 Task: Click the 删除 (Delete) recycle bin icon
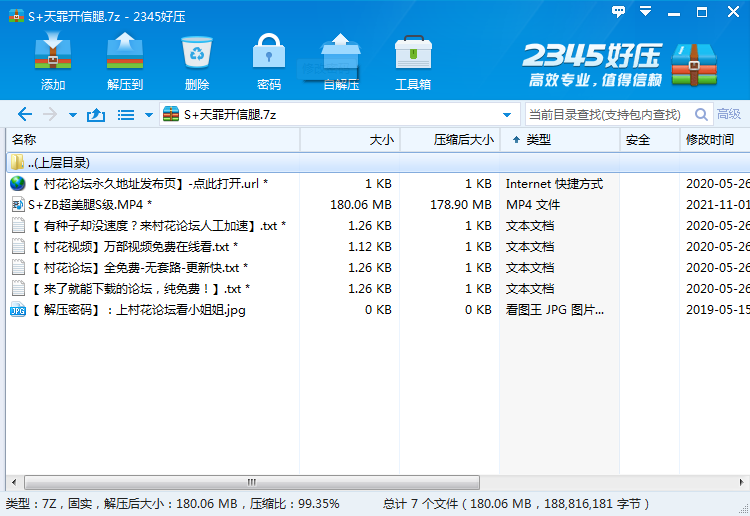pyautogui.click(x=197, y=61)
